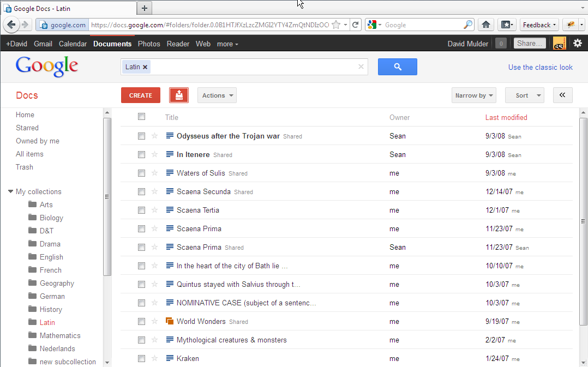Screen dimensions: 588x367
Task: Click the Google logo
Action: (x=47, y=67)
